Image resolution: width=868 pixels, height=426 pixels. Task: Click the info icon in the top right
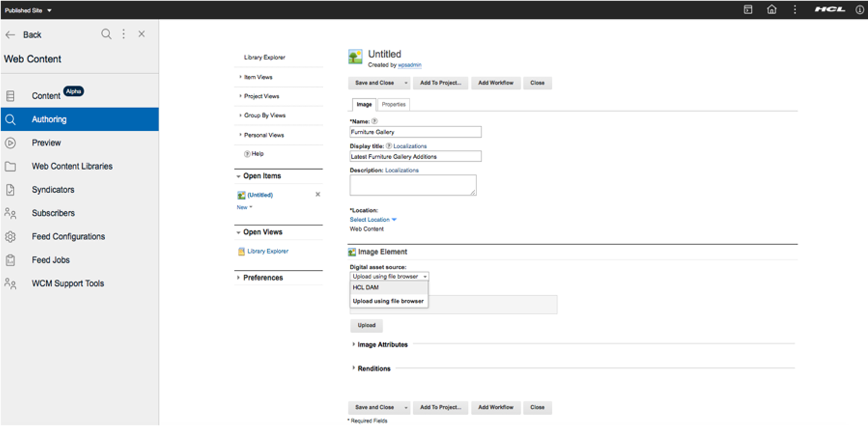click(x=859, y=10)
